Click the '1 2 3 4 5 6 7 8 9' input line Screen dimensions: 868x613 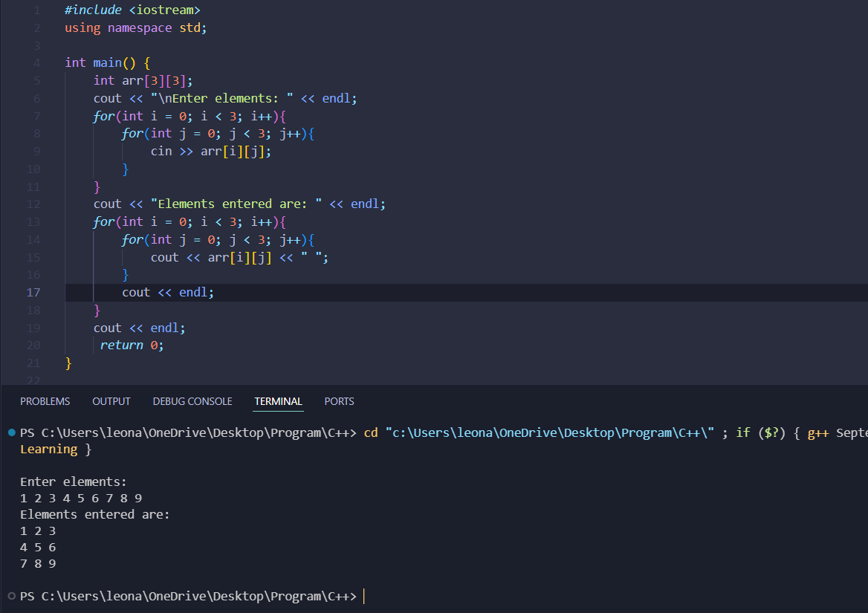tap(81, 499)
